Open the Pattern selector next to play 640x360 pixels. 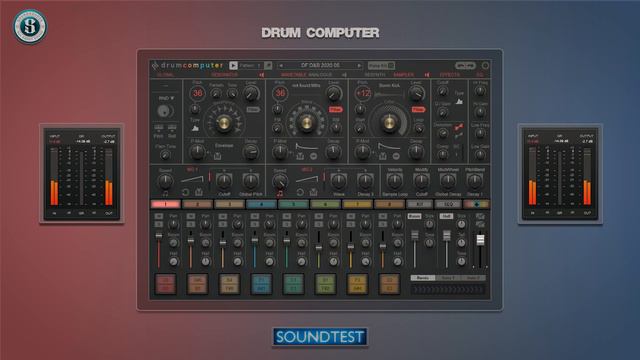(x=251, y=65)
